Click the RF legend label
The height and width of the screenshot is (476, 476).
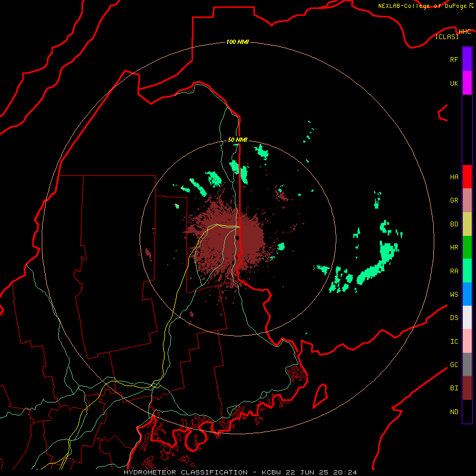pos(454,59)
